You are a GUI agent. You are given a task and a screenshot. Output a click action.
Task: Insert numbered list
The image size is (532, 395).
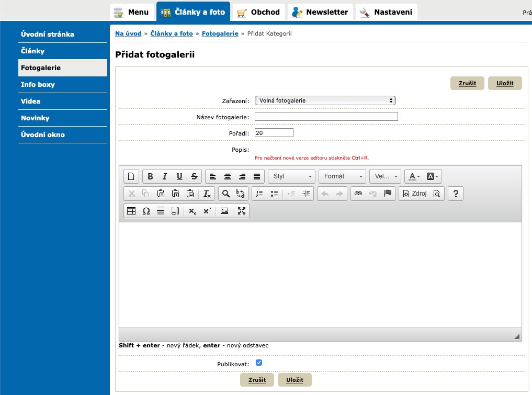pyautogui.click(x=259, y=194)
